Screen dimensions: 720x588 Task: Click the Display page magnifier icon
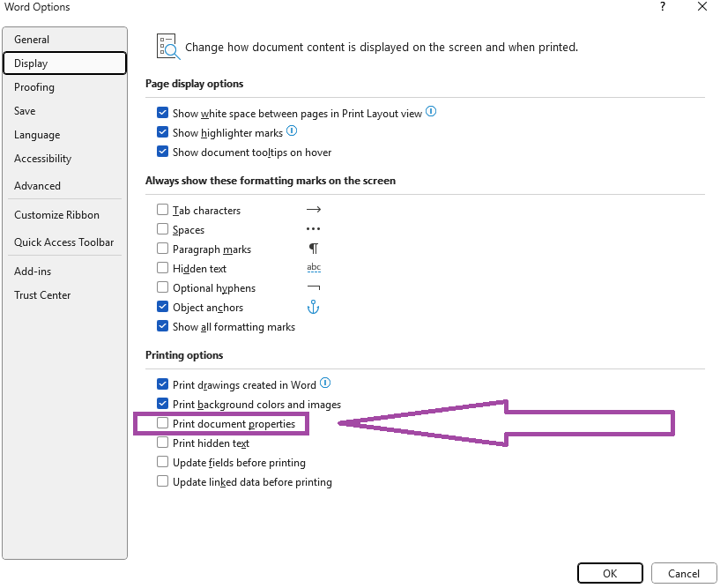click(x=168, y=47)
